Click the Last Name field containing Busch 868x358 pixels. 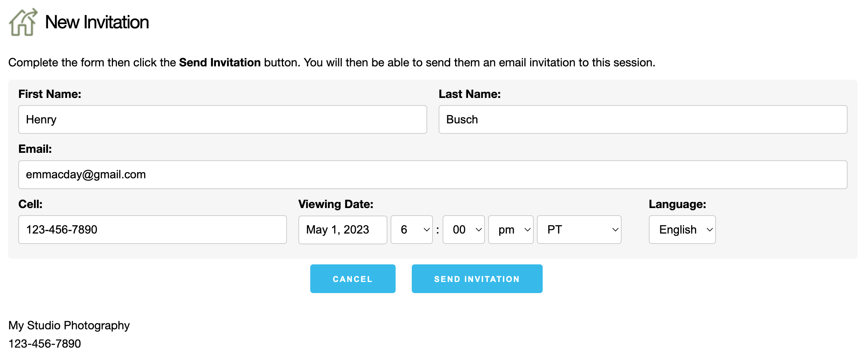tap(642, 119)
